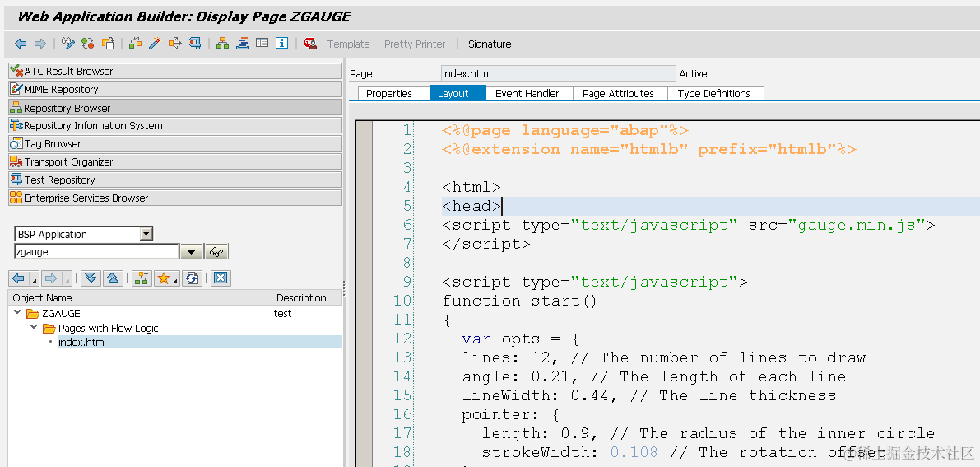Screen dimensions: 980x467
Task: Click the Display Object List hierarchy icon
Action: pos(222,43)
